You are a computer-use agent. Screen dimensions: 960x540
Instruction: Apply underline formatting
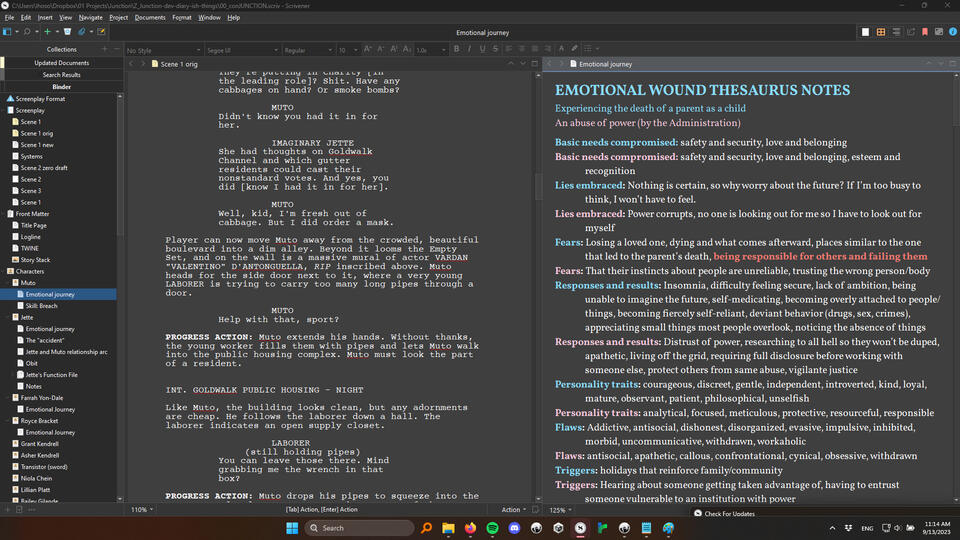coord(482,49)
